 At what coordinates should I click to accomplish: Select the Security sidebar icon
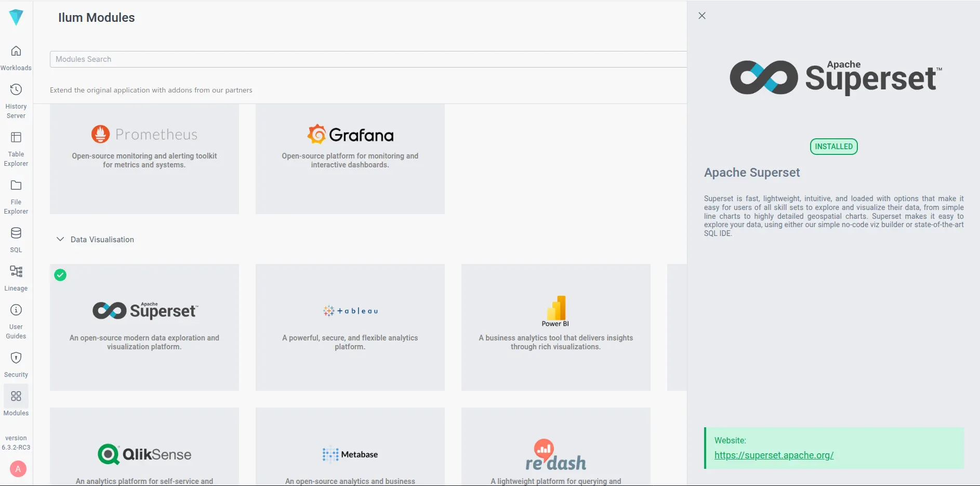point(16,358)
